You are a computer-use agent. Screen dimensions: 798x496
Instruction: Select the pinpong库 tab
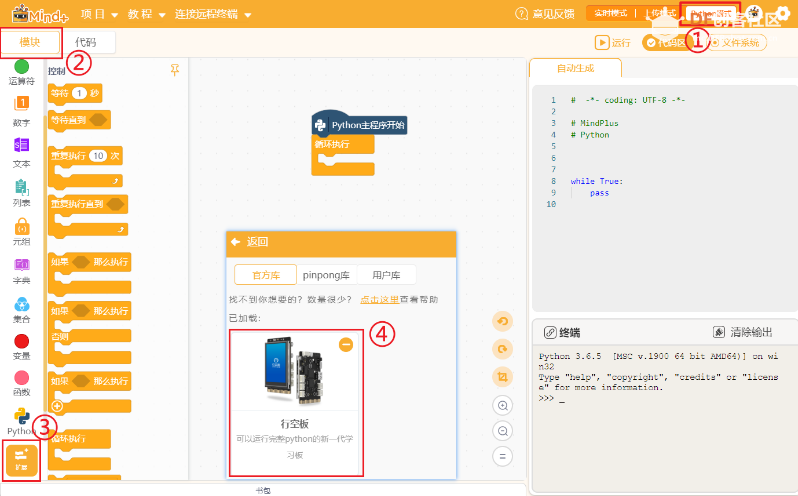coord(326,275)
